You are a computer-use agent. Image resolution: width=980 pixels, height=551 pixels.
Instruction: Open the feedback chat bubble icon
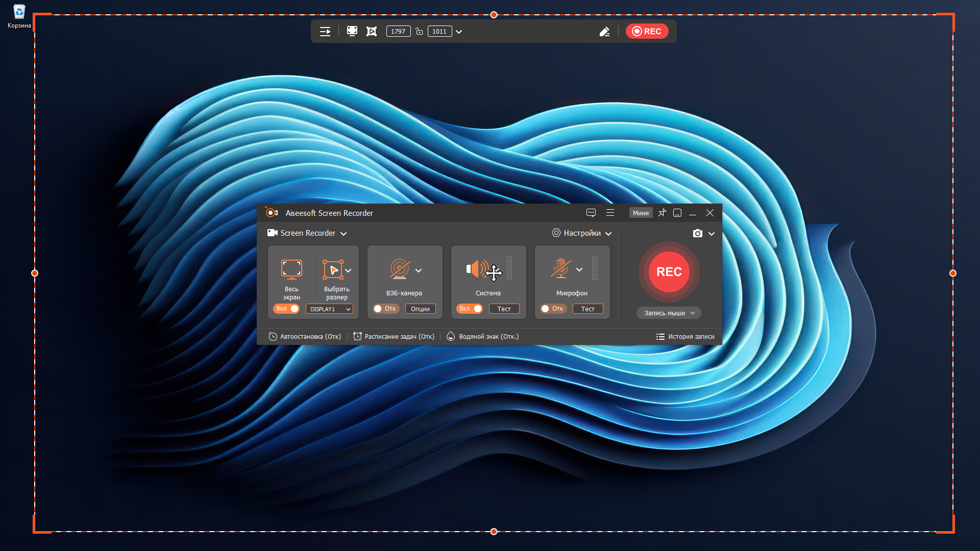(591, 213)
